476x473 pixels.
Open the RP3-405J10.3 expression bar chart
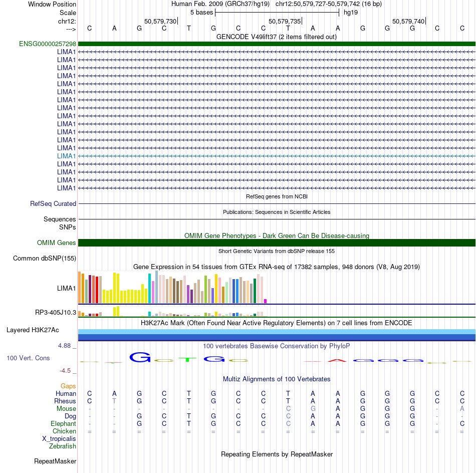(x=172, y=311)
